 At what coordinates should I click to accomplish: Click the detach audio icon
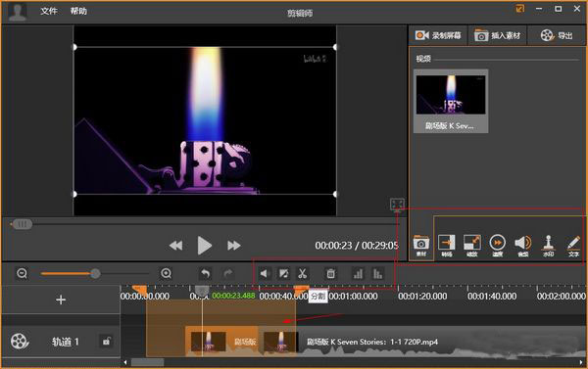[284, 274]
